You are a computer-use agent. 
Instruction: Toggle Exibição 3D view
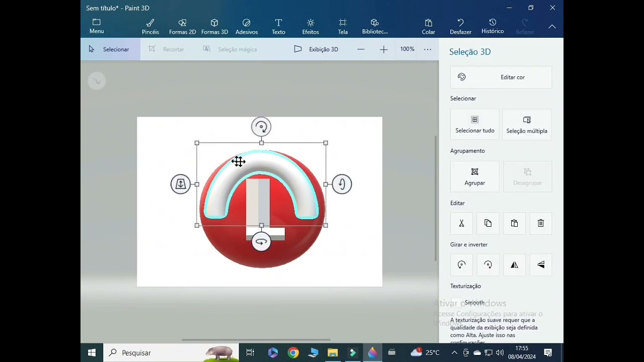316,49
